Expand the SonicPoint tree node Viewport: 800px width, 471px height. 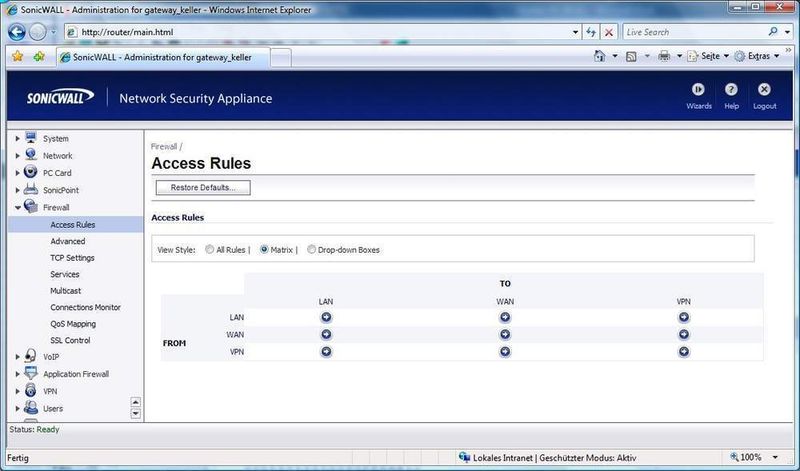(17, 190)
